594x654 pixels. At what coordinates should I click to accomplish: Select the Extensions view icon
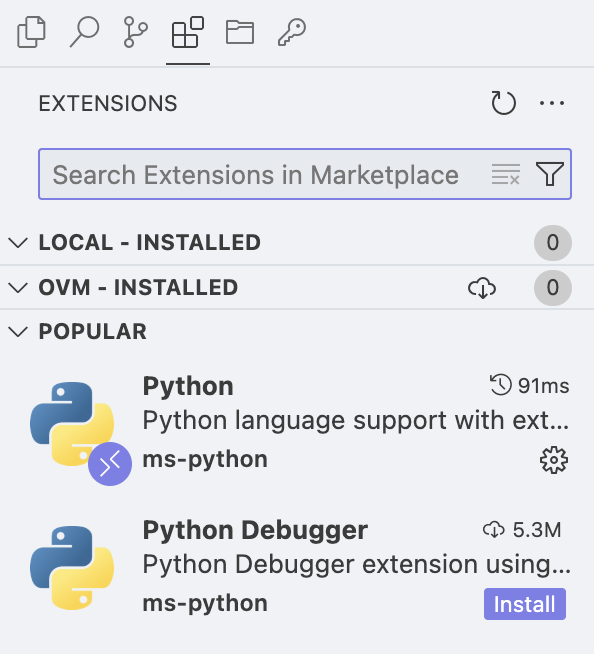tap(188, 32)
